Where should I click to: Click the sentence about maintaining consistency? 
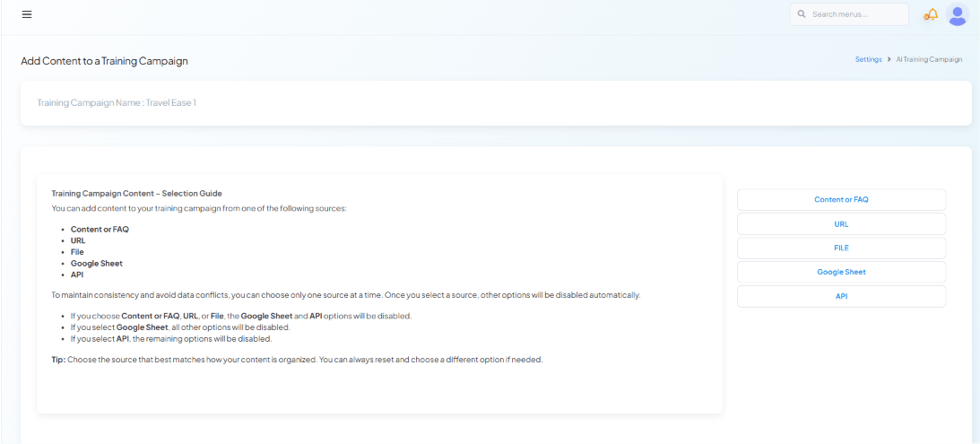[345, 294]
